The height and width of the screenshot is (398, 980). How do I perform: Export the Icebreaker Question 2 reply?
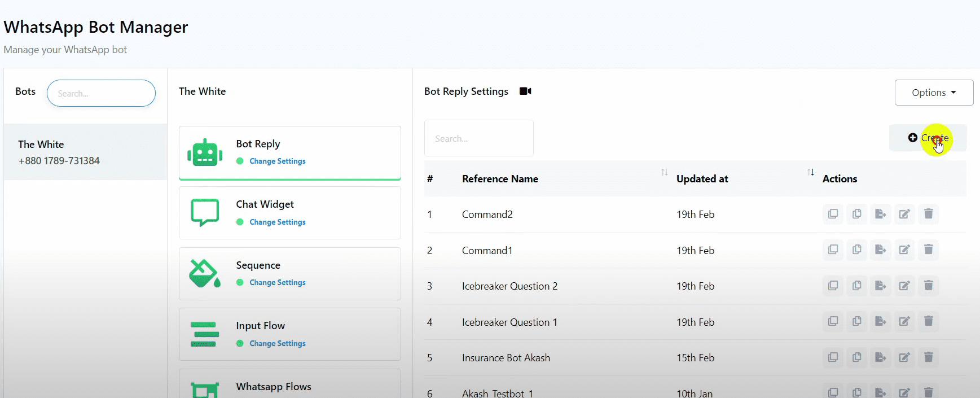click(x=880, y=286)
